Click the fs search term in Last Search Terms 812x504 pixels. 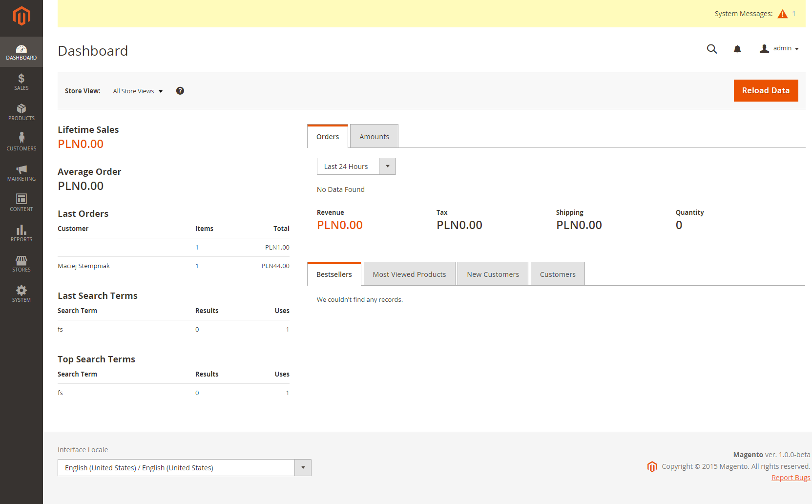(x=60, y=329)
